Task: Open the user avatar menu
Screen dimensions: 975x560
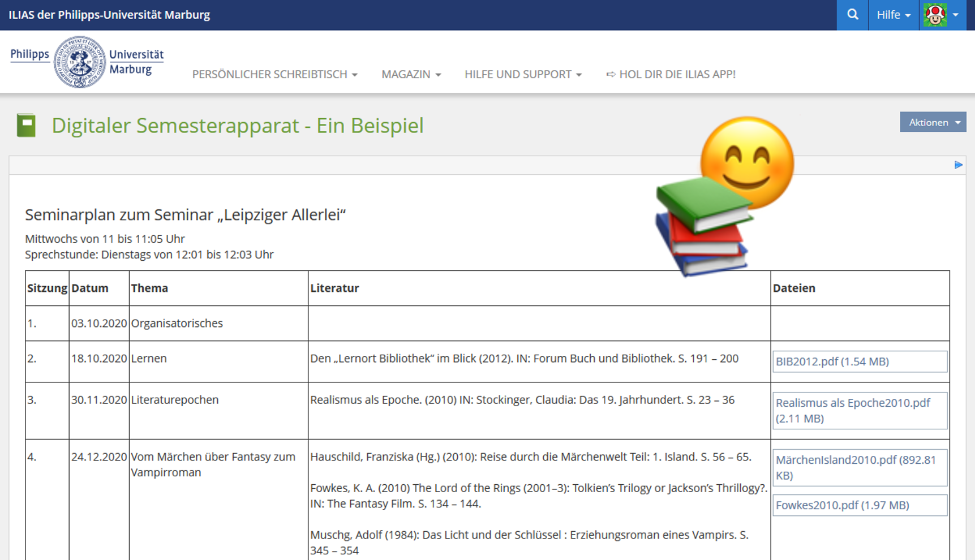Action: pyautogui.click(x=935, y=15)
